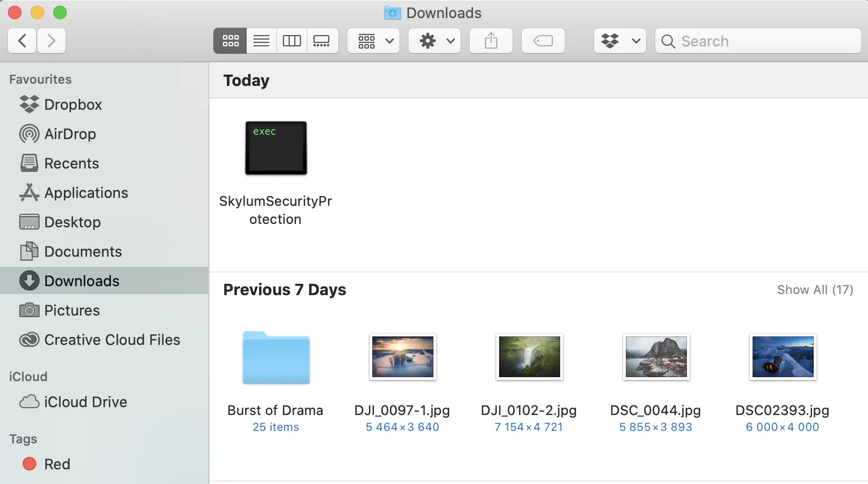Open the gear action menu

pyautogui.click(x=435, y=41)
